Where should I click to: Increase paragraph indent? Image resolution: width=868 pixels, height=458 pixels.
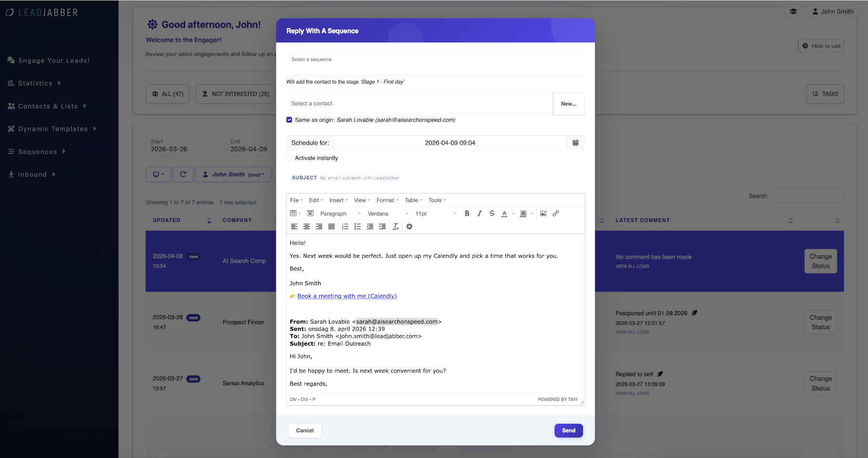[382, 226]
